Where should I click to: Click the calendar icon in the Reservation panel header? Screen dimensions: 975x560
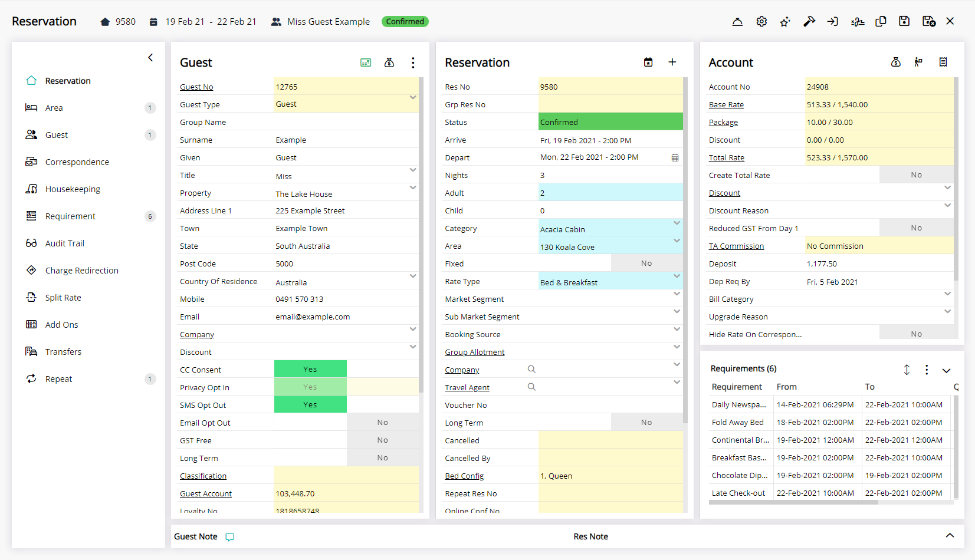(648, 61)
